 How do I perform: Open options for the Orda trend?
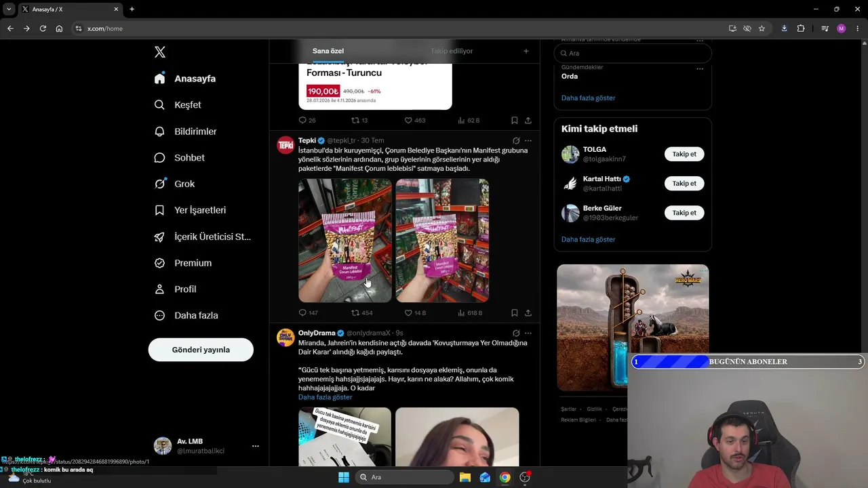point(700,68)
